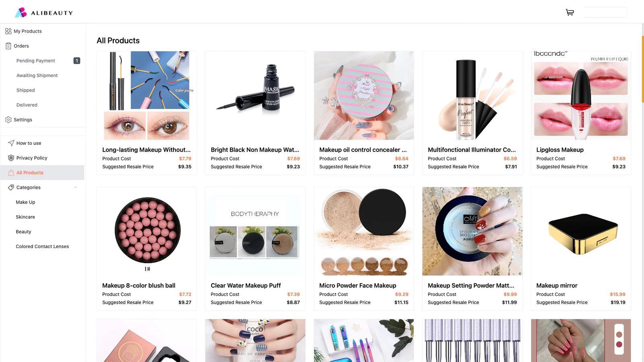Click the empty field beside the cart
The image size is (644, 362).
[x=605, y=12]
